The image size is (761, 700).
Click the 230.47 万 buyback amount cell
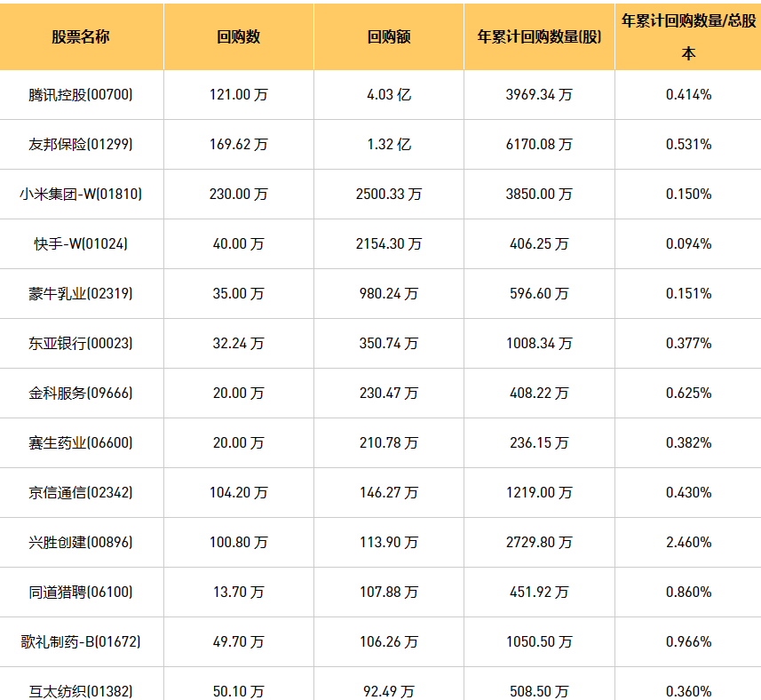389,394
